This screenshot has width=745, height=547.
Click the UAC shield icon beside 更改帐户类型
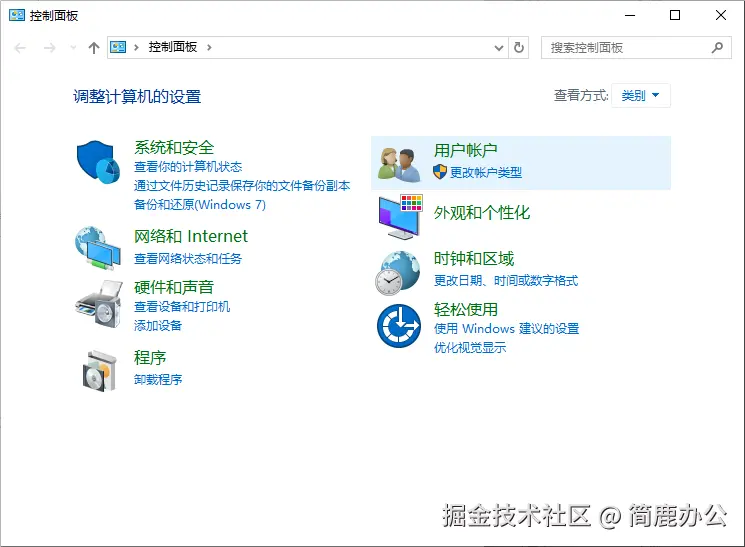click(440, 172)
